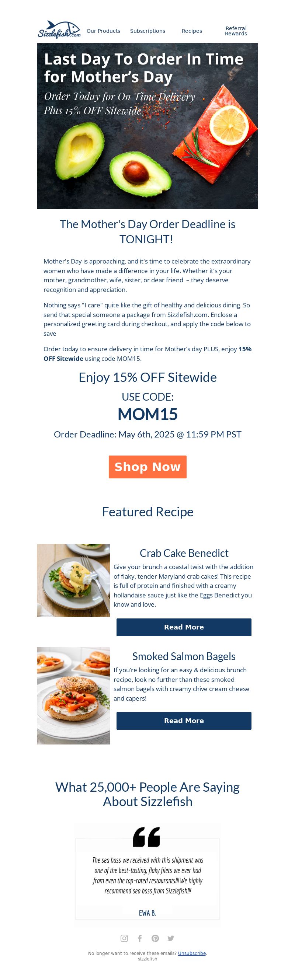Screen dimensions: 295x980
Task: Select the Recipes navigation link
Action: [x=192, y=31]
